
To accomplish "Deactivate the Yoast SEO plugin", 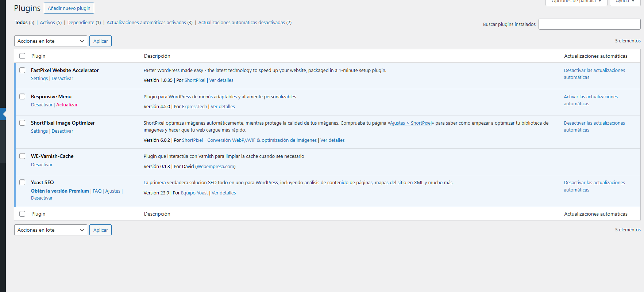I will 42,198.
